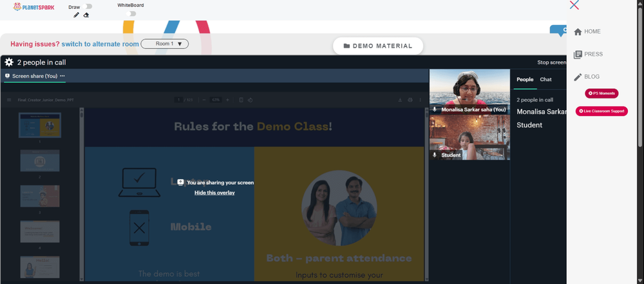
Task: Toggle the Draw switch on
Action: click(x=88, y=6)
